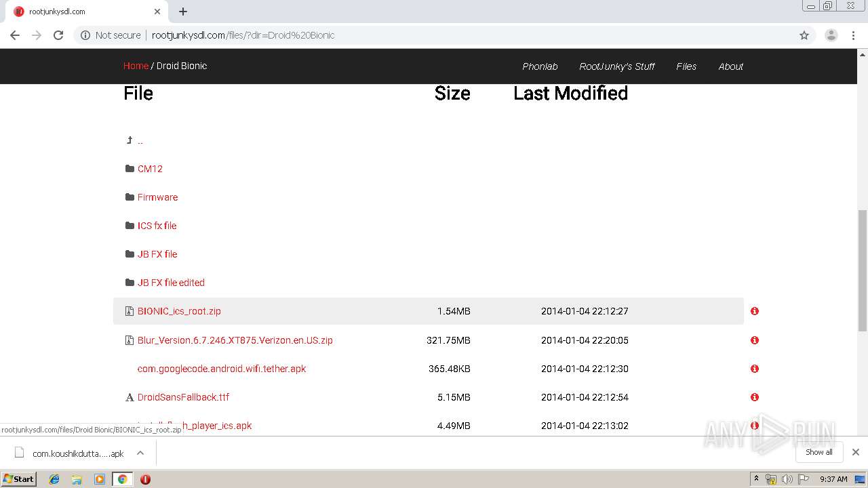Expand the downloaded apk options chevron
The image size is (868, 488).
(140, 453)
